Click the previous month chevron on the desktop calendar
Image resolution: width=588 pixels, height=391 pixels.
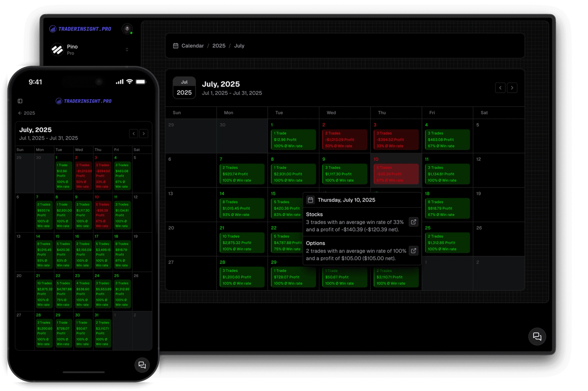click(500, 88)
